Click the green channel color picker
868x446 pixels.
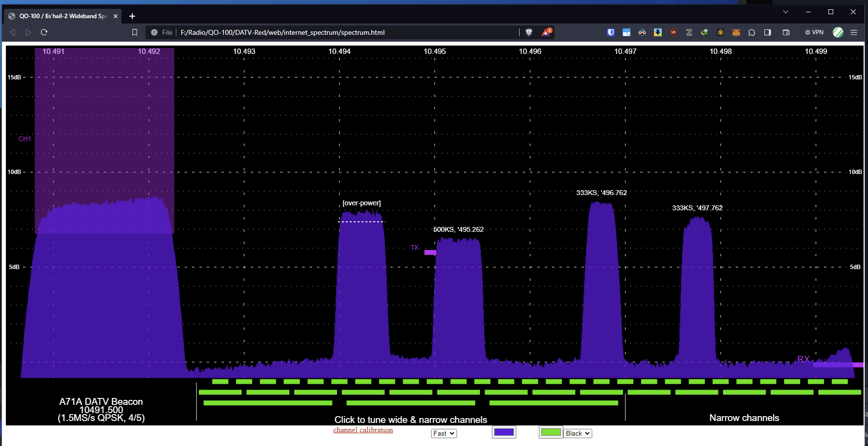(551, 432)
